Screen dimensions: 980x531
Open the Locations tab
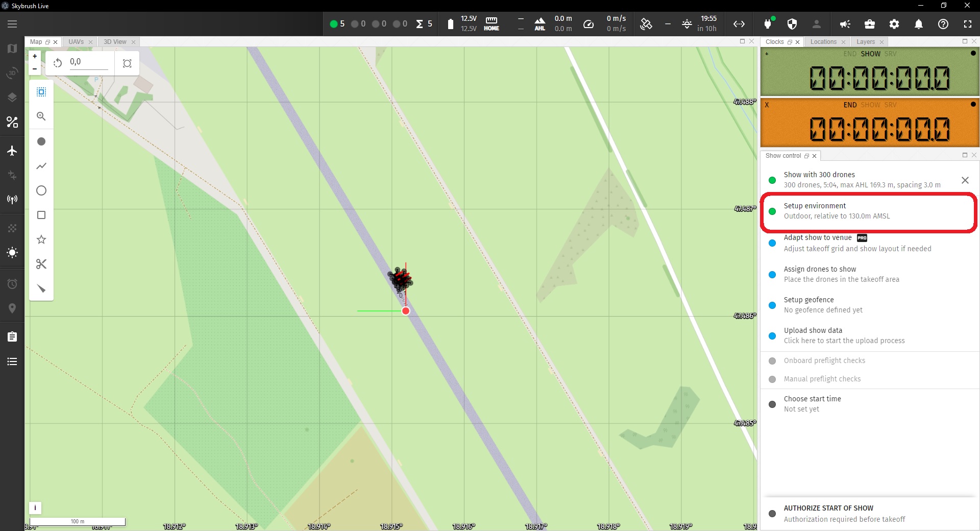(823, 42)
